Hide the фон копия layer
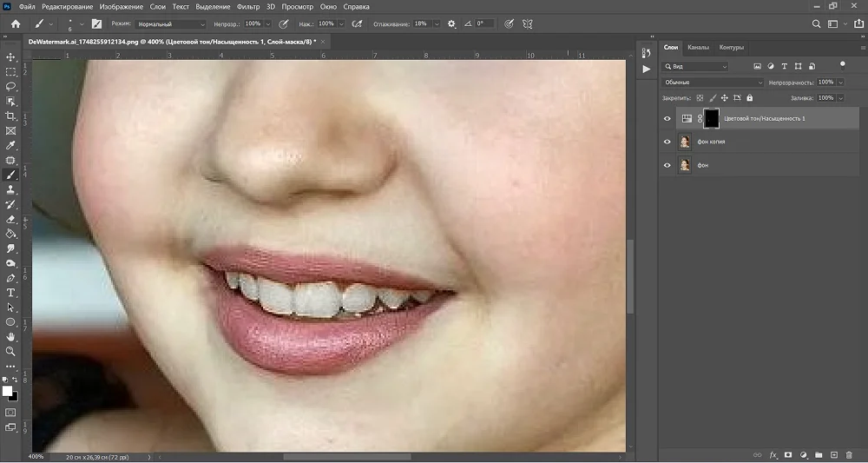The height and width of the screenshot is (463, 868). pos(667,142)
